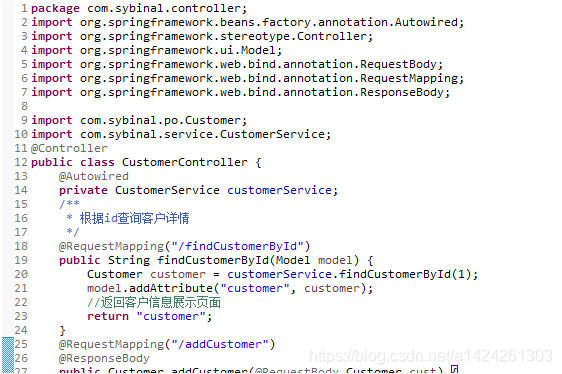The height and width of the screenshot is (374, 562).
Task: Click "model.addAttribute" on line 21
Action: pyautogui.click(x=150, y=288)
